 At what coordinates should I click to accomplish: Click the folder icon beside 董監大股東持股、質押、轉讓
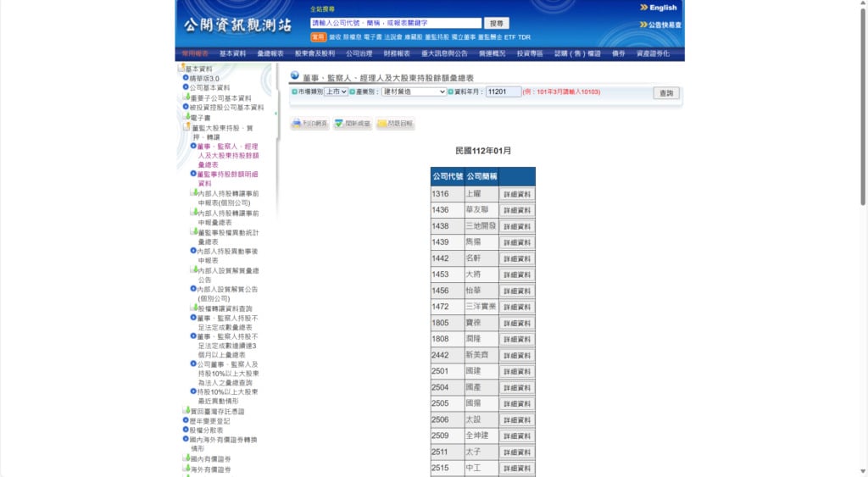coord(187,127)
